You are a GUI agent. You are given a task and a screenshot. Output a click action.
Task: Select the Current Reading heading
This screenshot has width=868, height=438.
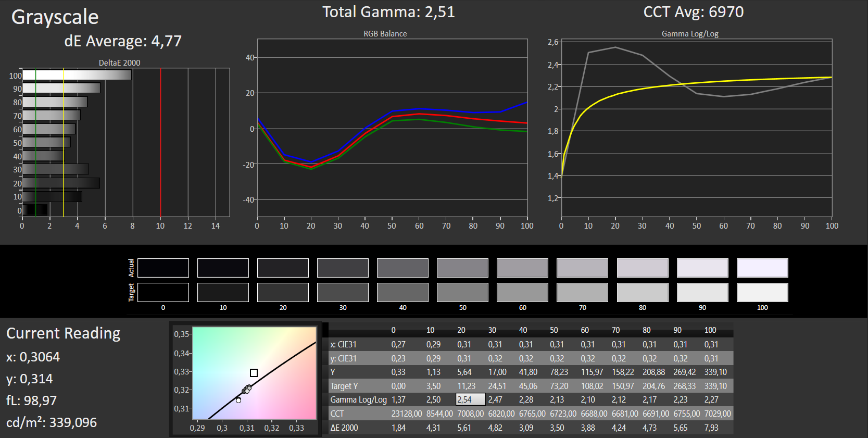click(63, 333)
